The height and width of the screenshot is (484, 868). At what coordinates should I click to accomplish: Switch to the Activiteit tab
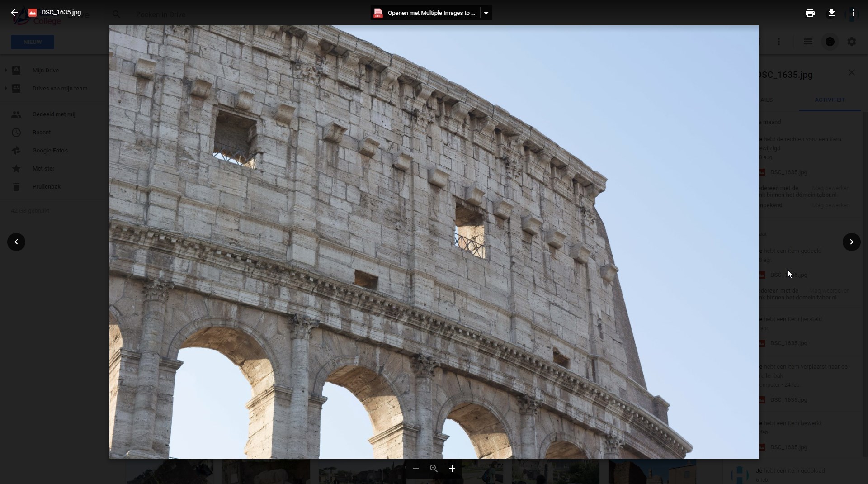[x=830, y=100]
